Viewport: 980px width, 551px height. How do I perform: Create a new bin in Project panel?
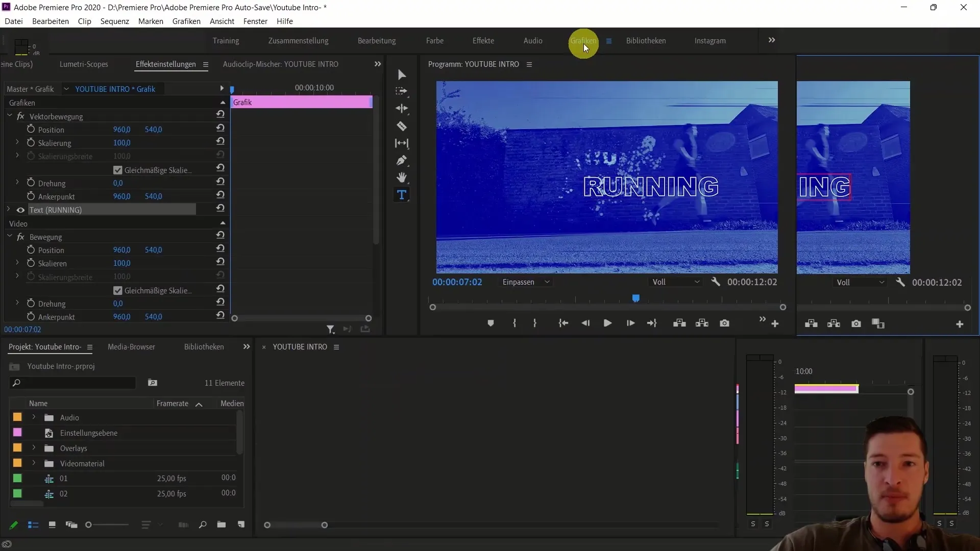coord(221,525)
